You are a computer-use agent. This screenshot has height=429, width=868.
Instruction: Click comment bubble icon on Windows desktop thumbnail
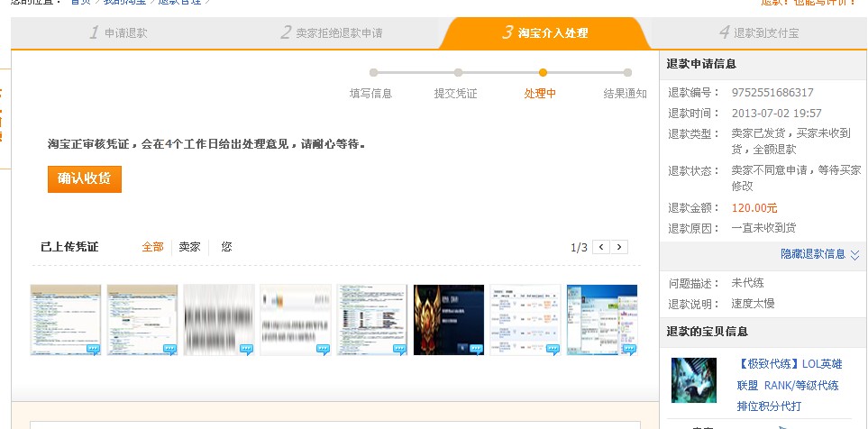click(630, 350)
